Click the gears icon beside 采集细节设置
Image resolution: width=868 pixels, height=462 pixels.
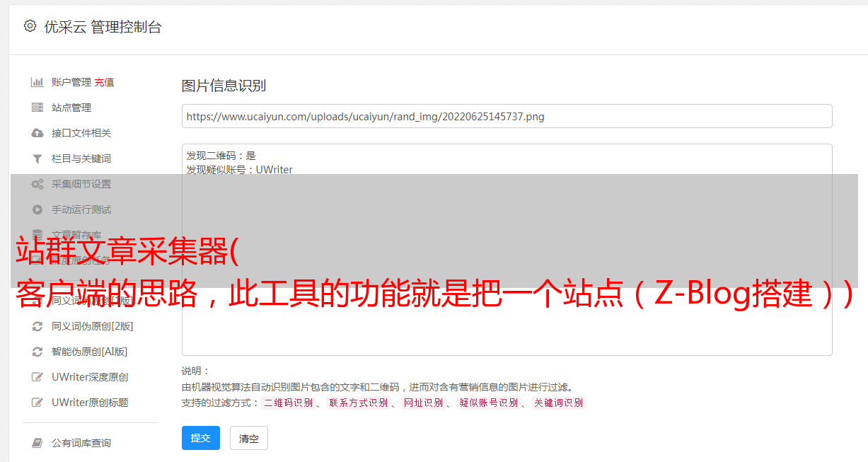pos(37,184)
